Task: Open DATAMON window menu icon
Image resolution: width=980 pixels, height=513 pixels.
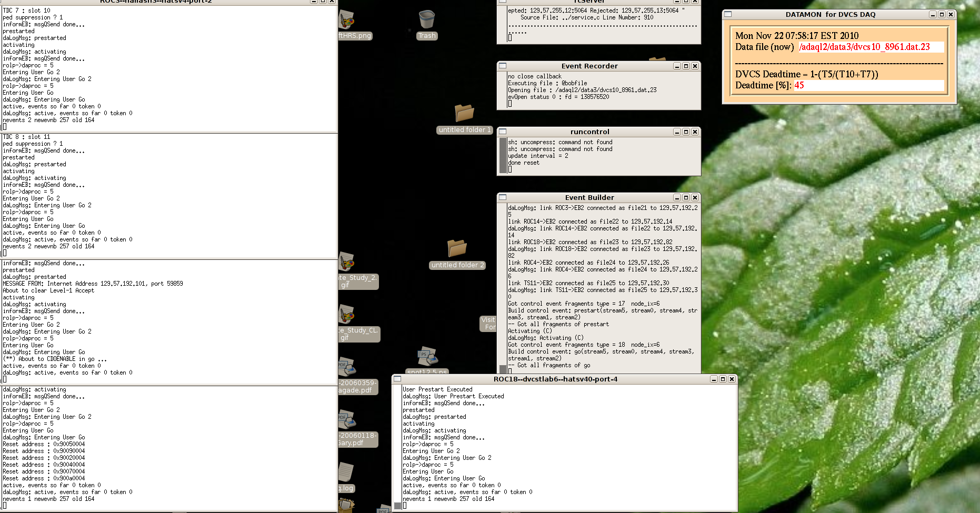Action: [728, 14]
